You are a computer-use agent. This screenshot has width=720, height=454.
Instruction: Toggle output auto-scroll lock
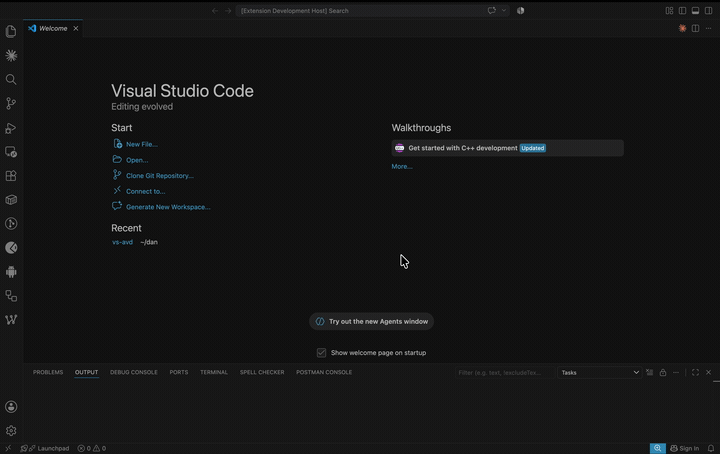(x=663, y=373)
